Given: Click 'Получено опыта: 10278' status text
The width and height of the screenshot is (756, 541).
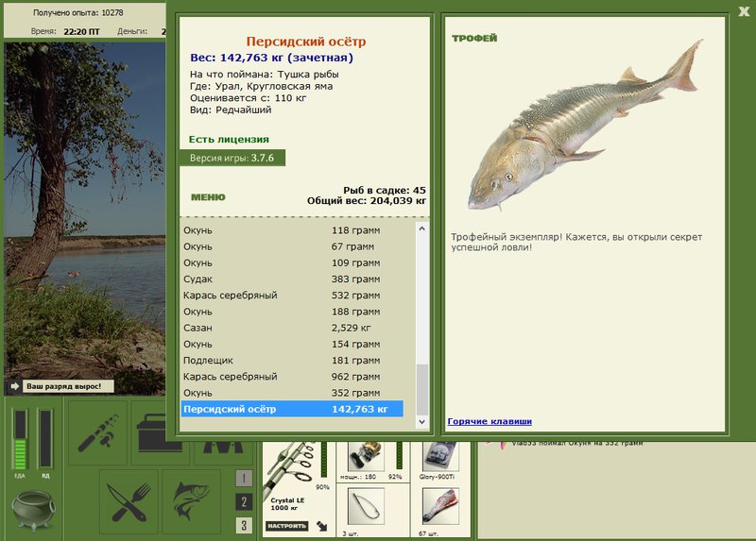Looking at the screenshot, I should click(x=77, y=12).
